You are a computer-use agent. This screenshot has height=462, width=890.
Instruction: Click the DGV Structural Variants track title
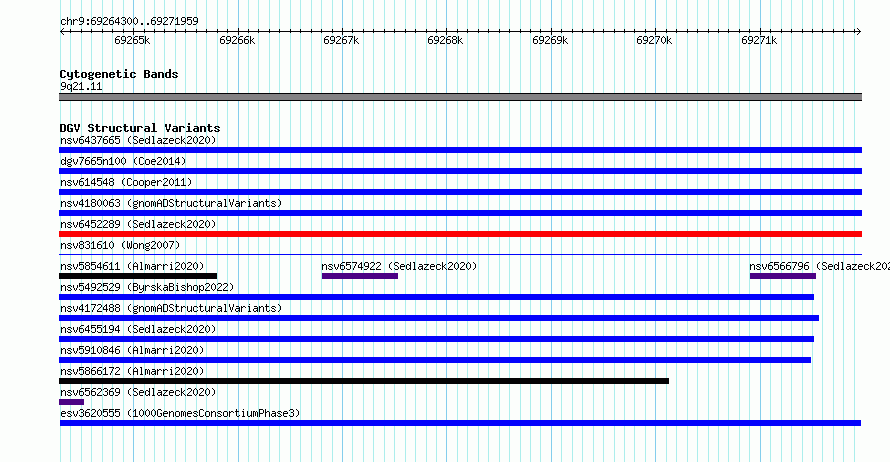[x=140, y=128]
